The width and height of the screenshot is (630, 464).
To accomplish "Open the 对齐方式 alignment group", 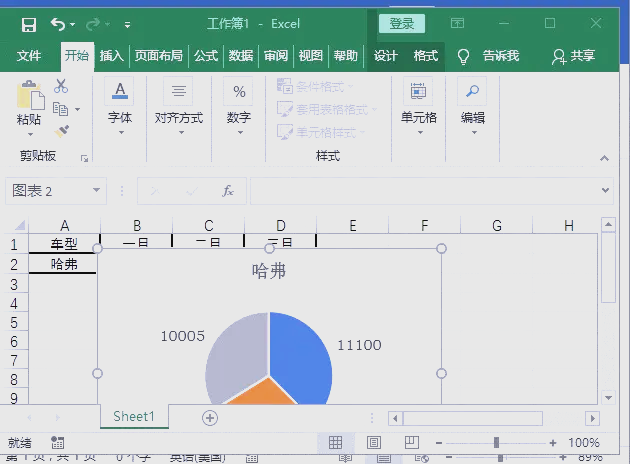I will tap(179, 106).
